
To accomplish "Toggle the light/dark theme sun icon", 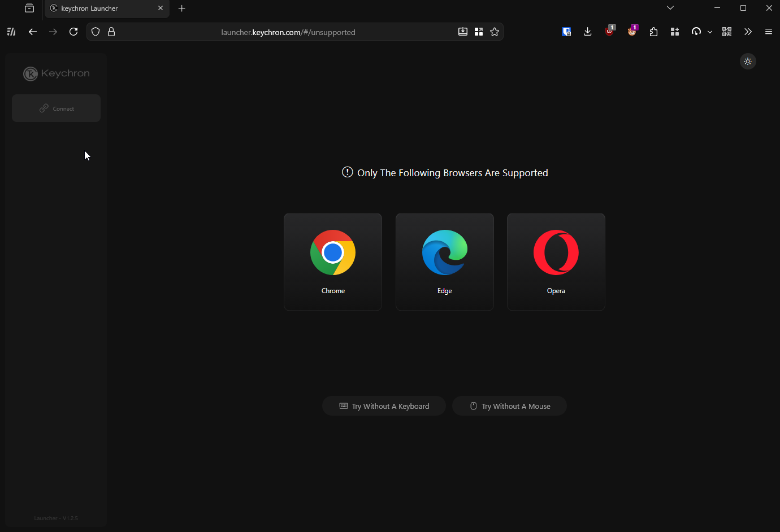I will [748, 61].
